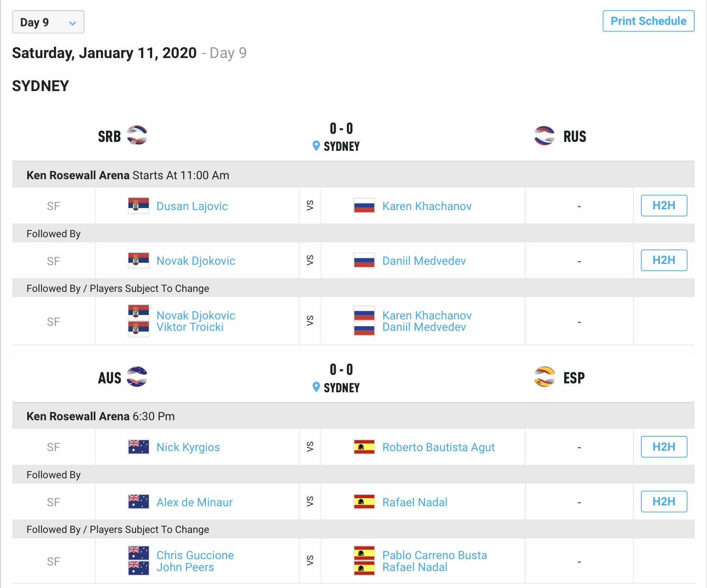The height and width of the screenshot is (588, 707).
Task: Open H2H for Lajovic vs Khachanov
Action: click(x=663, y=205)
